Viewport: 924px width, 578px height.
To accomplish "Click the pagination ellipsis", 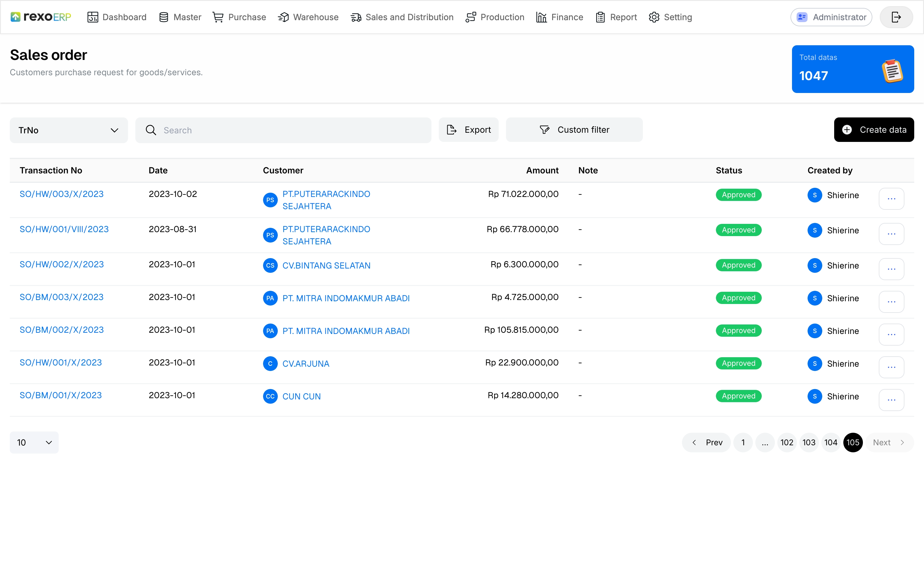I will coord(765,443).
